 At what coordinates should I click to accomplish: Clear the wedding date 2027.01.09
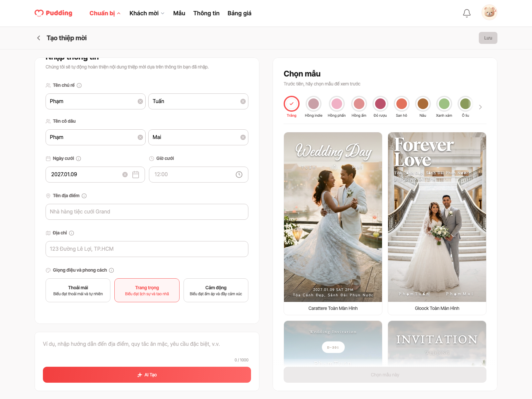[x=125, y=175]
